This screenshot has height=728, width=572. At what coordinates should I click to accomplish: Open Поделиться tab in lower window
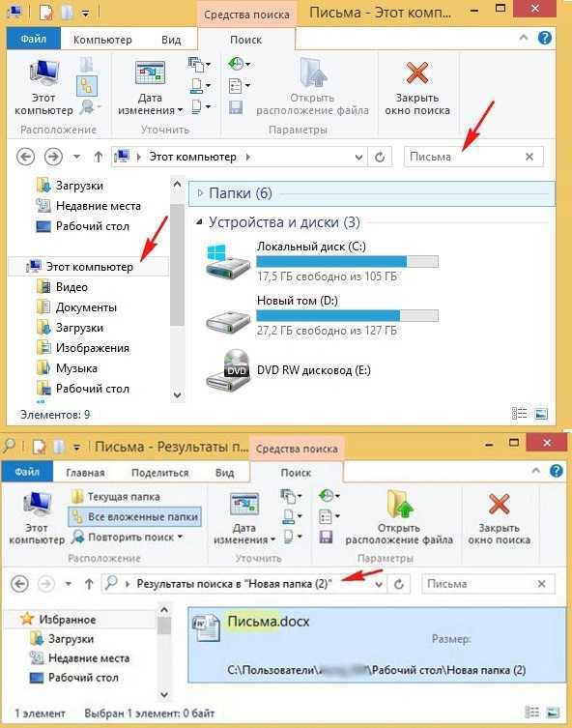[160, 473]
